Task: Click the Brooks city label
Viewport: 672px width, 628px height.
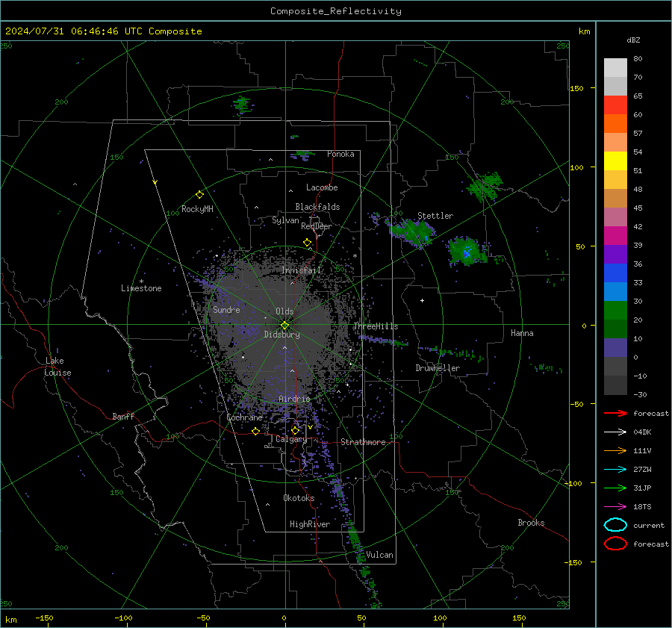Action: coord(531,523)
